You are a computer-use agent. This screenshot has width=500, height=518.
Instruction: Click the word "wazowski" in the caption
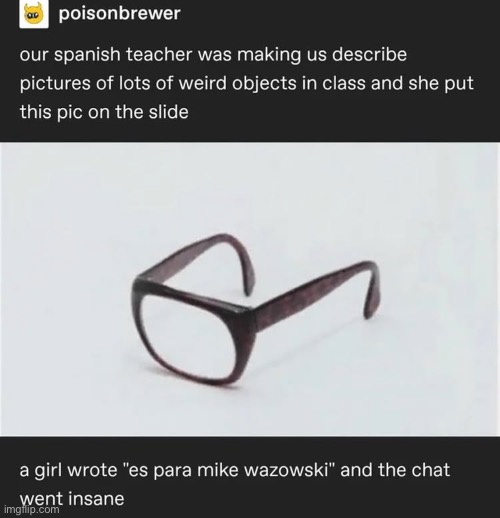pyautogui.click(x=285, y=470)
